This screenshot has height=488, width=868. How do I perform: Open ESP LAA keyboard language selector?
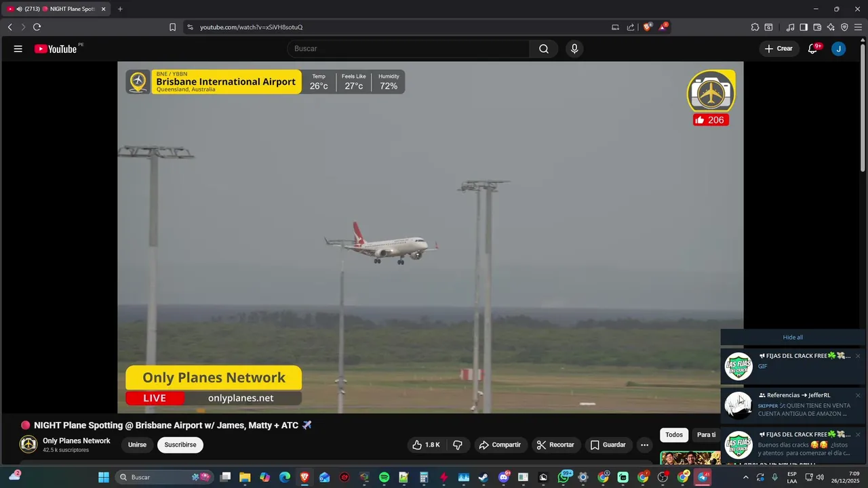[792, 477]
